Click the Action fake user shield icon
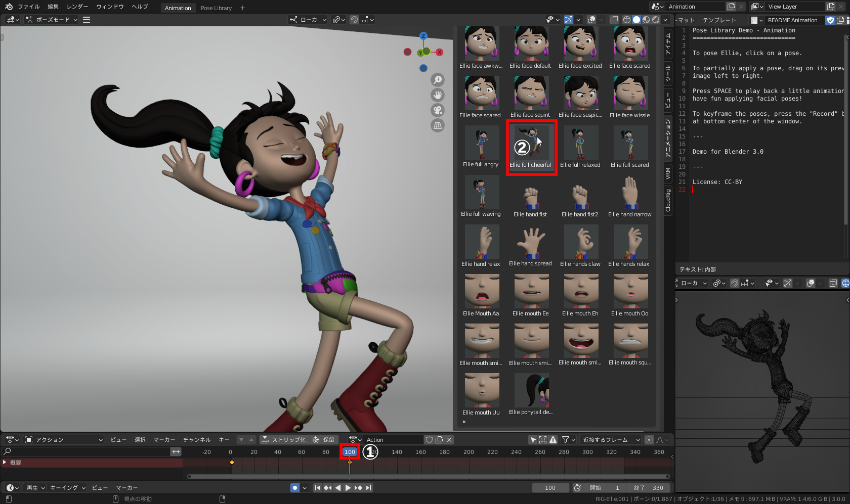The height and width of the screenshot is (504, 850). [429, 440]
